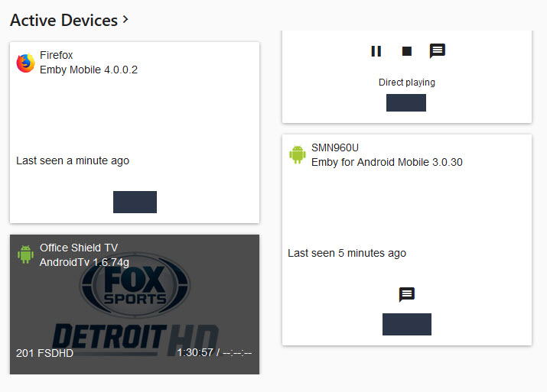Open the Fox Sports Detroit HD thumbnail
Screen dimensions: 547x392
coord(135,305)
